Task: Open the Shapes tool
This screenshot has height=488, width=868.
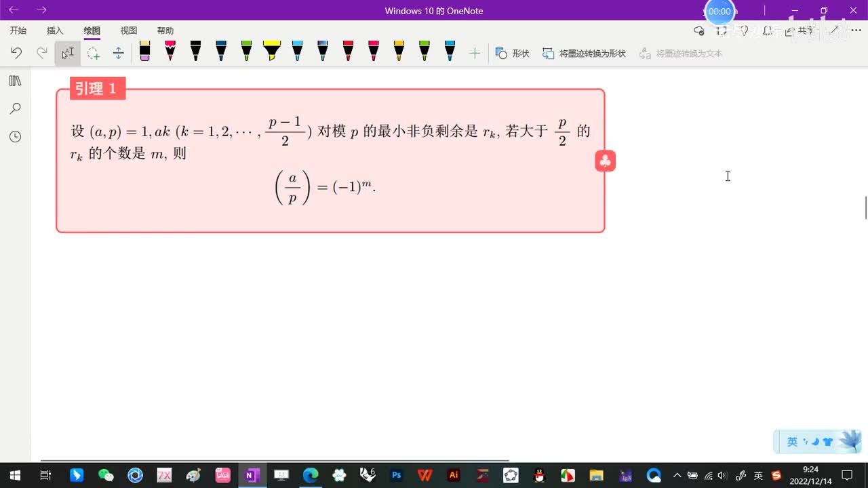Action: pos(513,53)
